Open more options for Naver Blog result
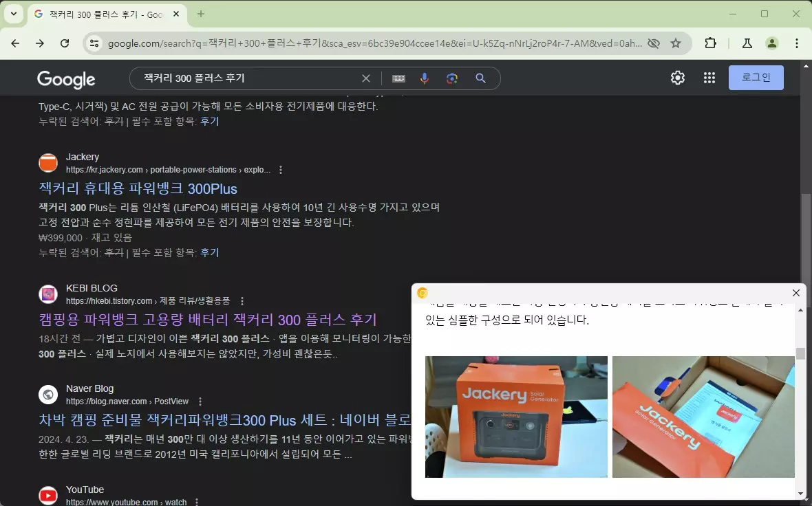 (x=200, y=401)
